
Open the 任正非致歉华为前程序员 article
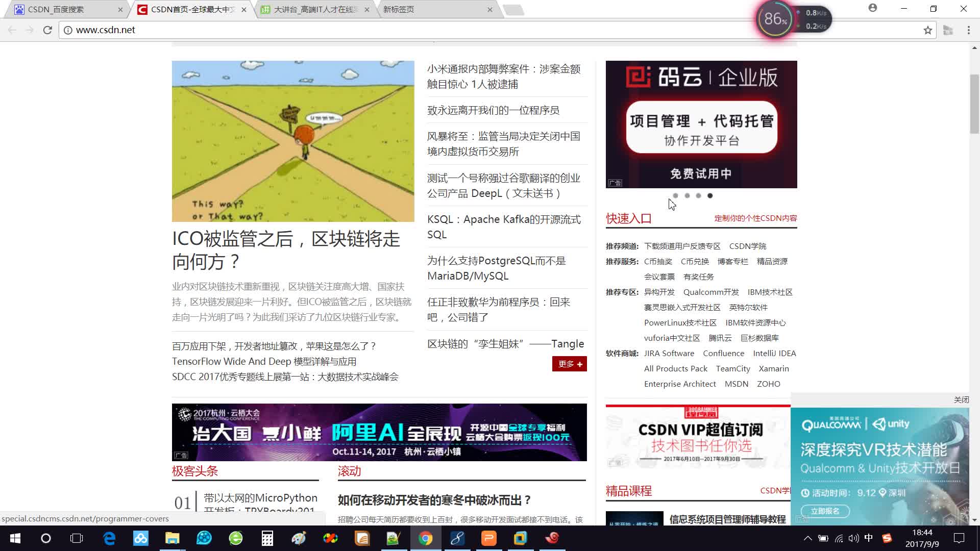[x=499, y=310]
